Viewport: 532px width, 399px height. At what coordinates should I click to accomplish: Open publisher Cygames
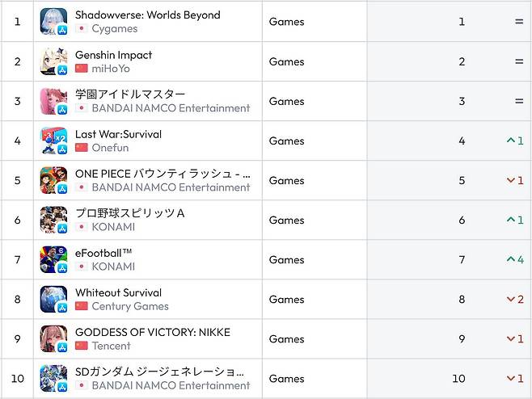114,28
